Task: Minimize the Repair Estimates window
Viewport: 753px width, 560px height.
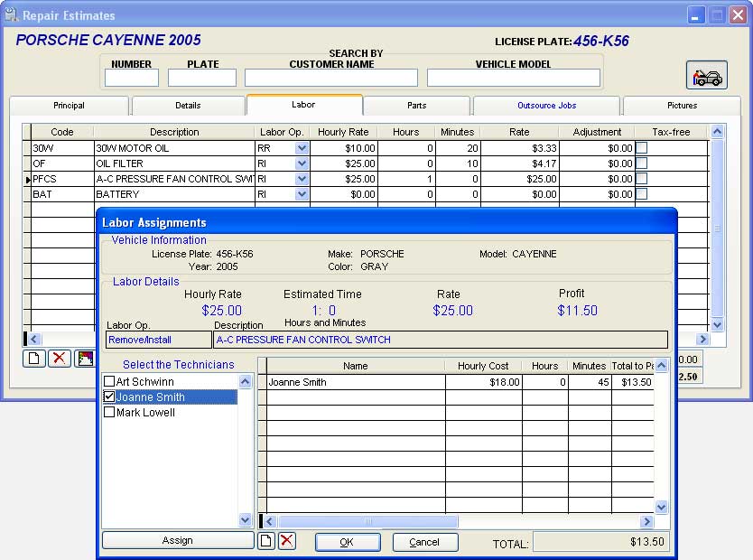Action: (x=695, y=14)
